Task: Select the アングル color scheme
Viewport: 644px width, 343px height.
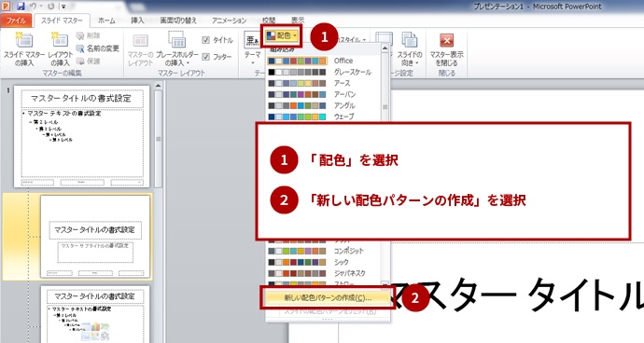Action: 323,105
